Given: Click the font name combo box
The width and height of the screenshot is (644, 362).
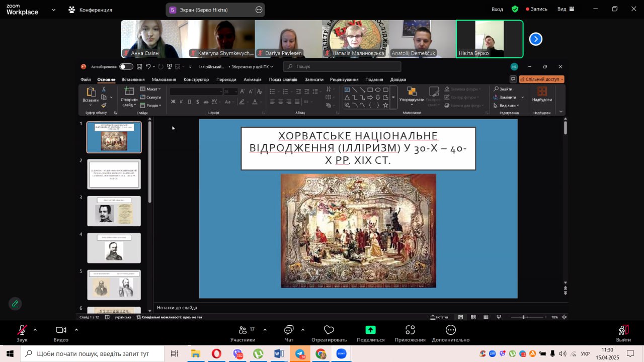Looking at the screenshot, I should (196, 92).
